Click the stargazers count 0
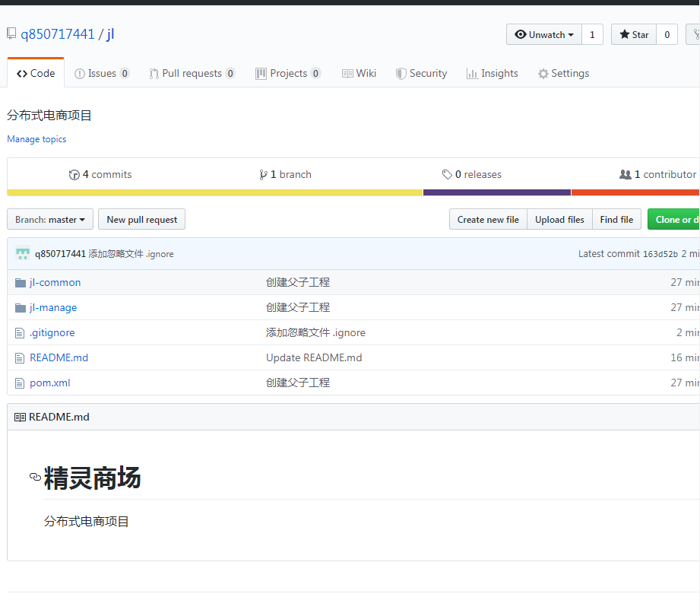700x616 pixels. click(667, 34)
